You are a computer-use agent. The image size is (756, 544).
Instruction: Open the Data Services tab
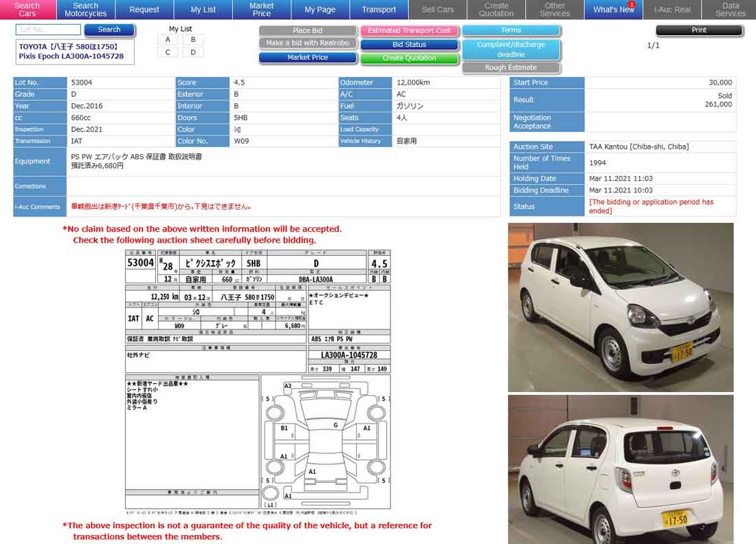tap(730, 9)
